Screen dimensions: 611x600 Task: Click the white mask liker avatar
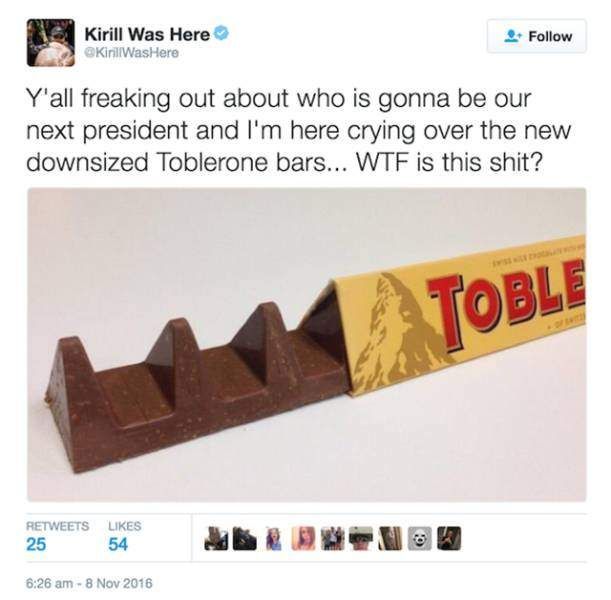pyautogui.click(x=420, y=538)
